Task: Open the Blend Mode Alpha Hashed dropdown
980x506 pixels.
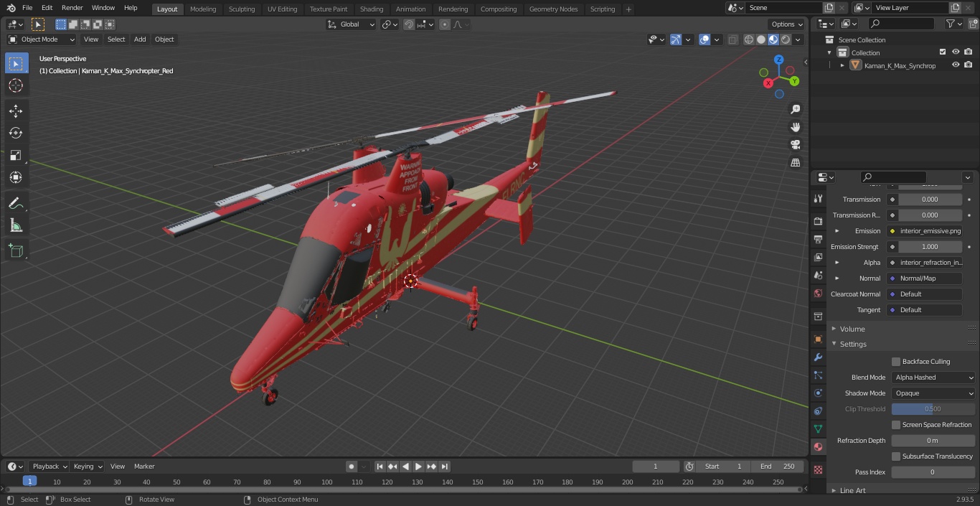Action: (933, 378)
